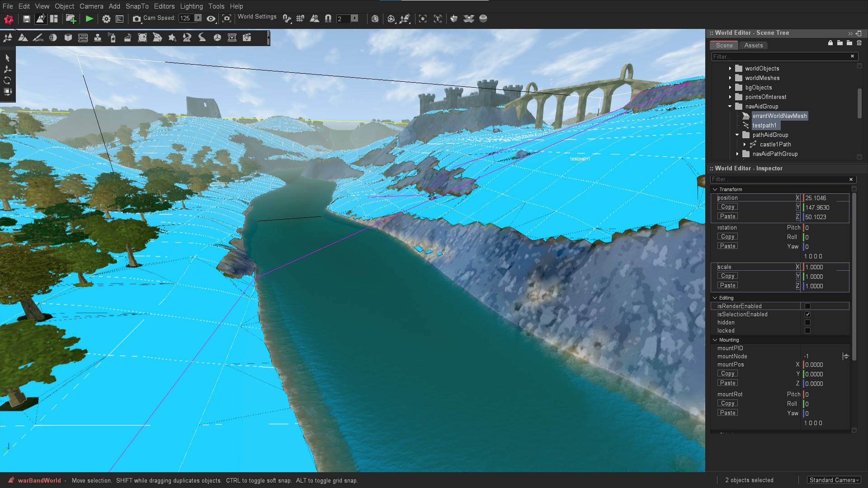Click the lock icon in Scene Tree
Viewport: 868px width, 488px height.
click(830, 43)
